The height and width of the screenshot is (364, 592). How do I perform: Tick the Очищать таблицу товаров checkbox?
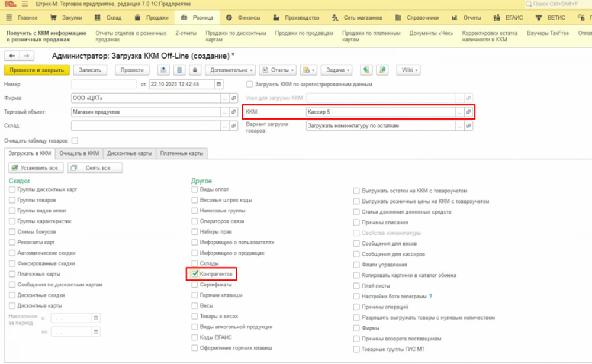75,141
